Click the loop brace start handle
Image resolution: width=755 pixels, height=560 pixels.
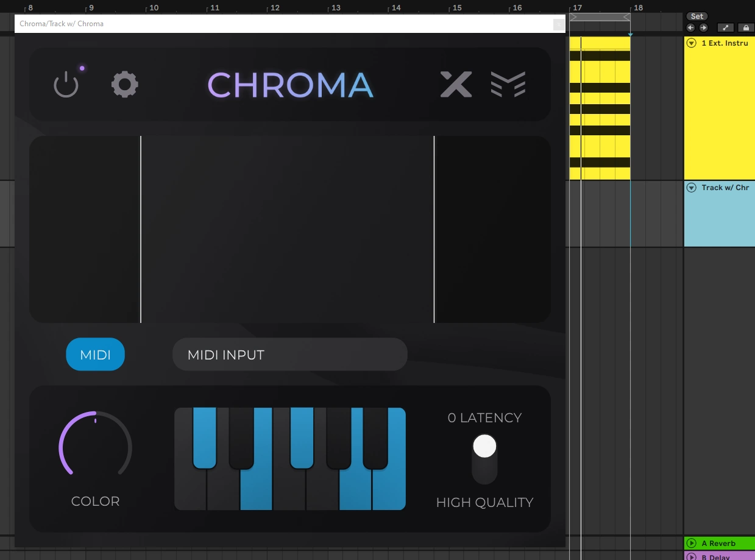573,17
